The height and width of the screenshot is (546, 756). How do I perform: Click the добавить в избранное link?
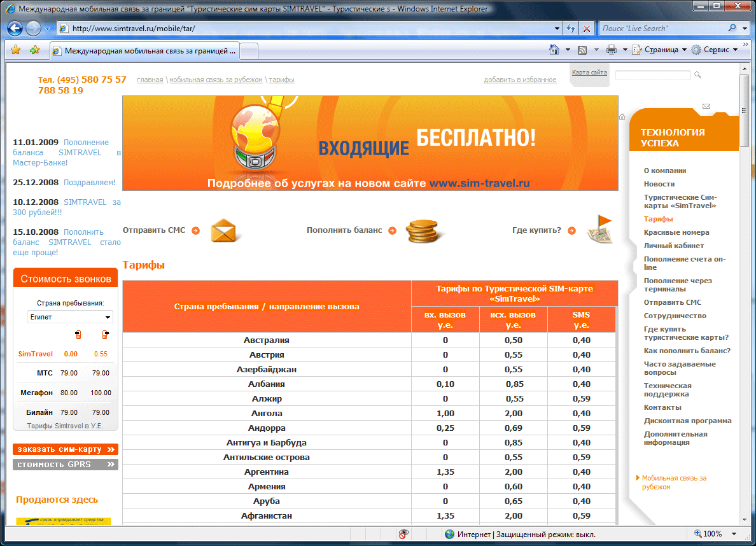click(x=520, y=80)
